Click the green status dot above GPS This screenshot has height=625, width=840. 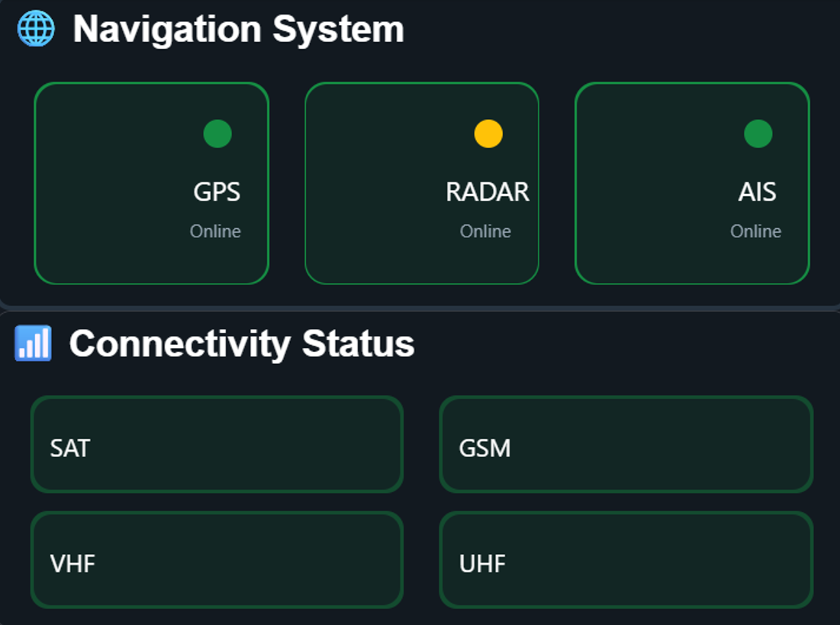coord(217,134)
